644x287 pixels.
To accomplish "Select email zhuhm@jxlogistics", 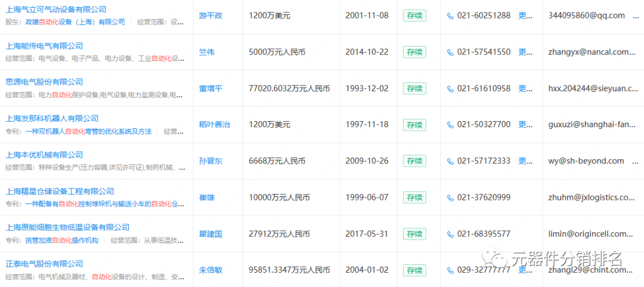I will coord(592,197).
